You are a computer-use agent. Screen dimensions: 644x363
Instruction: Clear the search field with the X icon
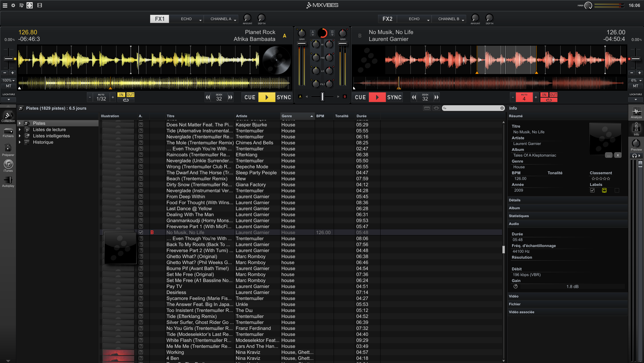pos(502,108)
